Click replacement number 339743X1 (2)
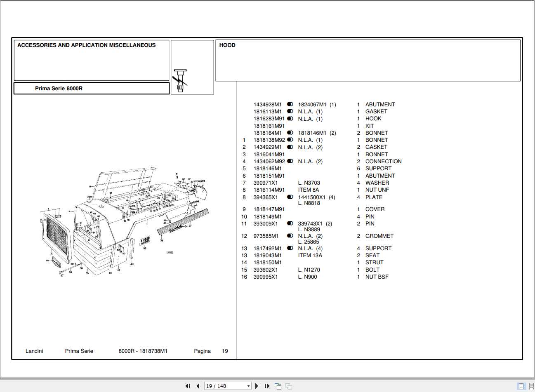This screenshot has height=392, width=535. [315, 223]
